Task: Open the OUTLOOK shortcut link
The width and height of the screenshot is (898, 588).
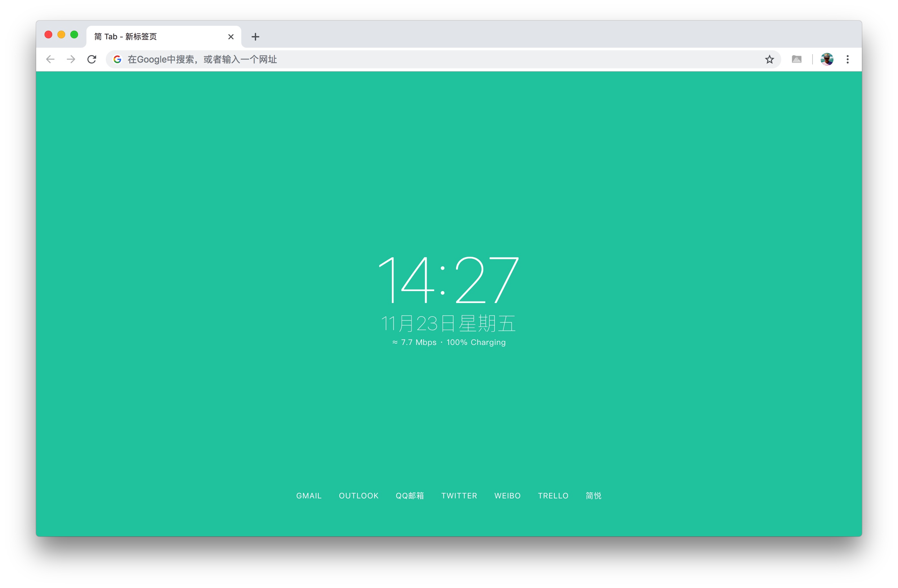Action: [358, 495]
